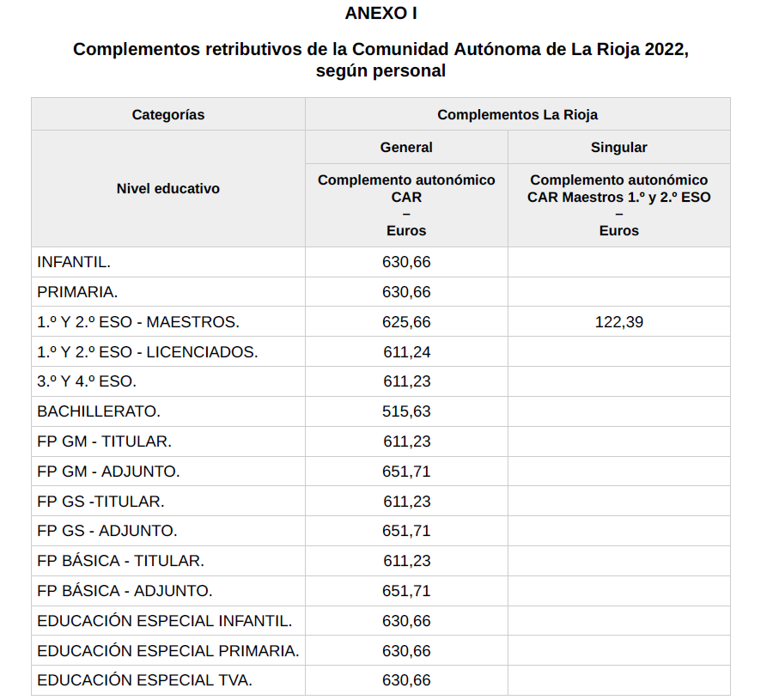Click the INFANTIL. row label
773x700 pixels.
(74, 262)
